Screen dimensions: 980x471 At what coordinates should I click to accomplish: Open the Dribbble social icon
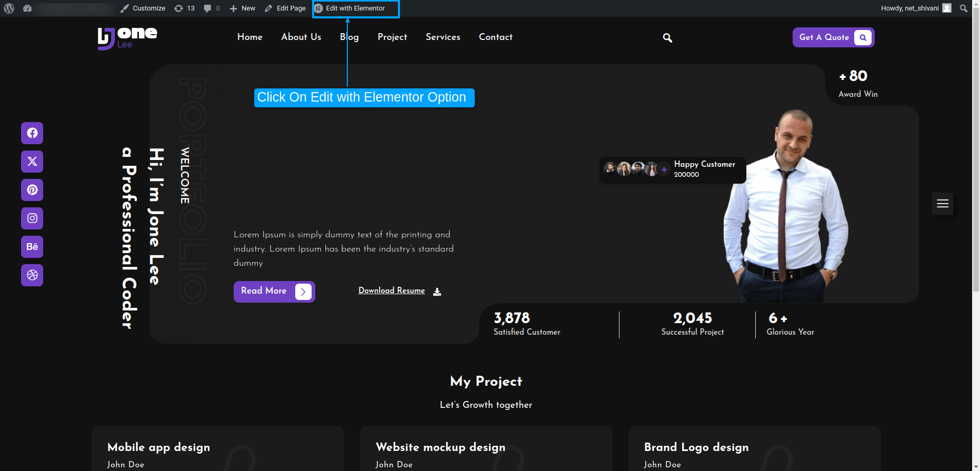coord(32,275)
